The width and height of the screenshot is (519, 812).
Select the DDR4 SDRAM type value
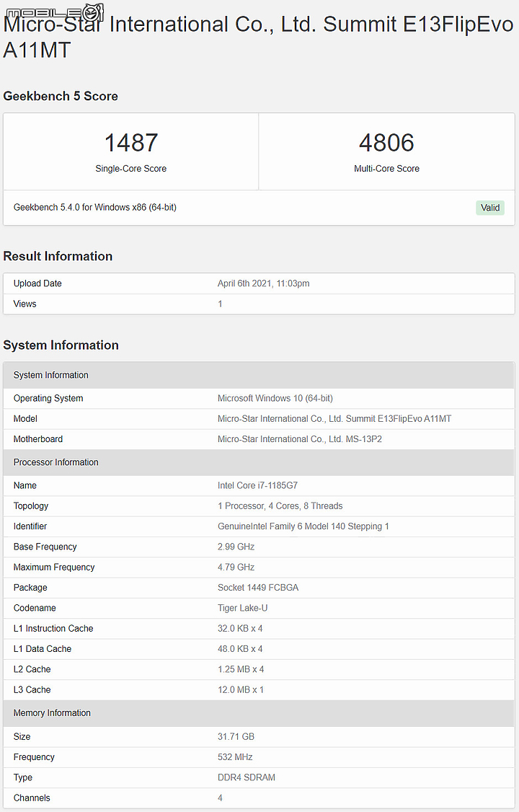point(247,777)
